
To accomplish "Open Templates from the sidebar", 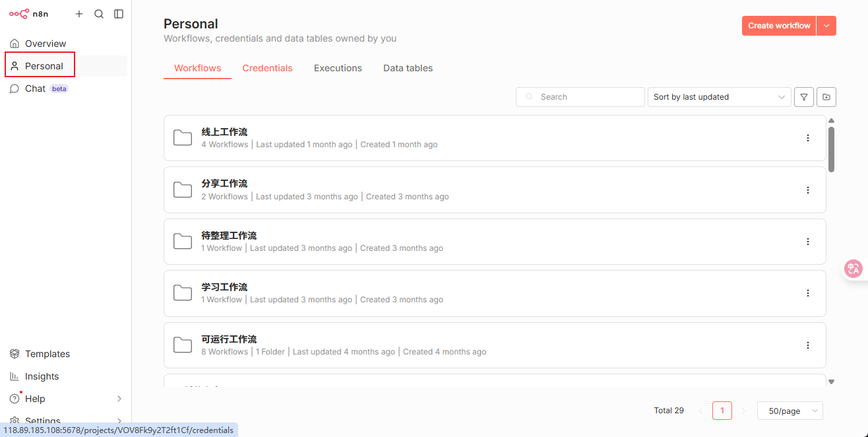I will pyautogui.click(x=47, y=354).
